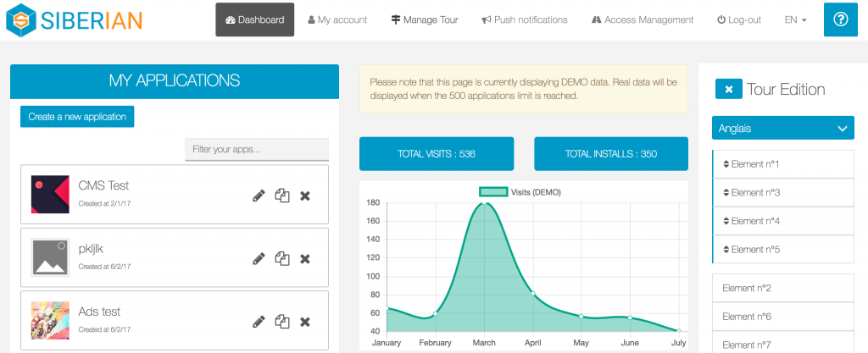Go to the My account menu
Screen dimensions: 868x353
coord(337,19)
